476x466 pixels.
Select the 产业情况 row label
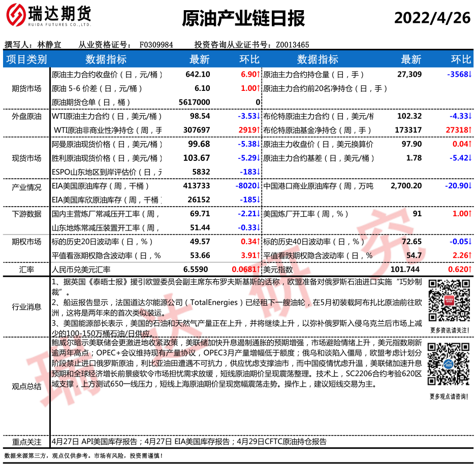tap(26, 187)
